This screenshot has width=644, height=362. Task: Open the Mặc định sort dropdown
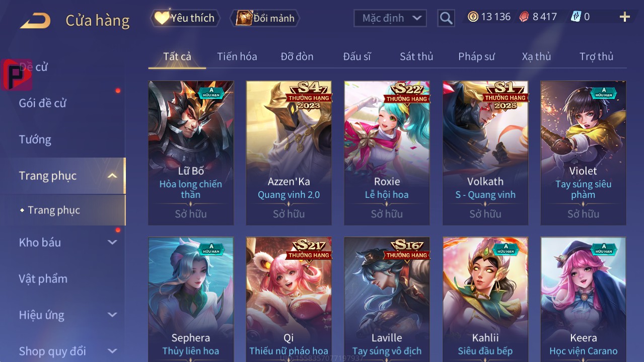click(x=390, y=18)
